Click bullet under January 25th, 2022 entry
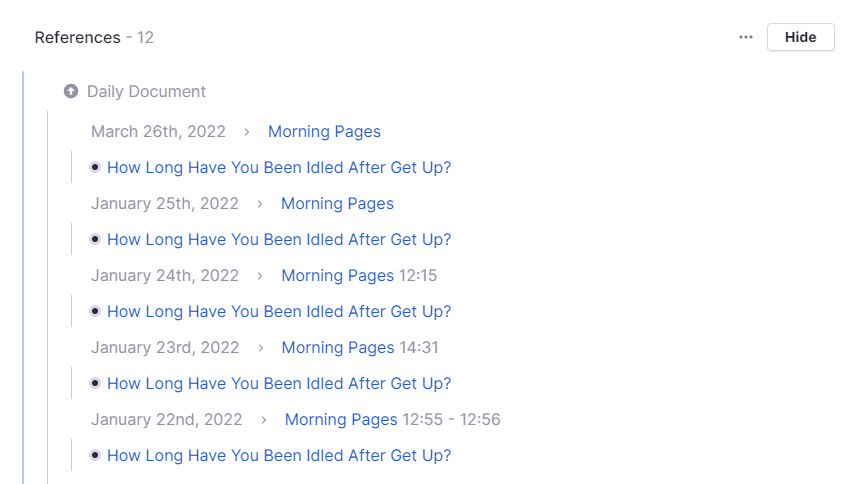 [x=95, y=239]
